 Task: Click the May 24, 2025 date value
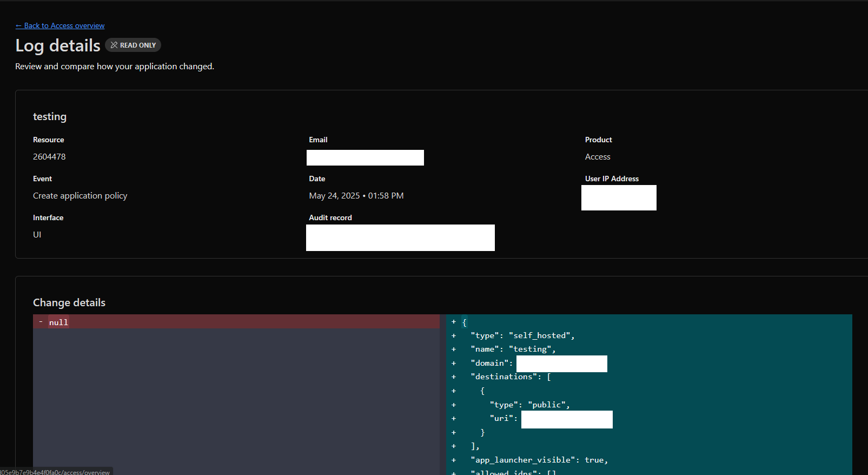pos(356,196)
